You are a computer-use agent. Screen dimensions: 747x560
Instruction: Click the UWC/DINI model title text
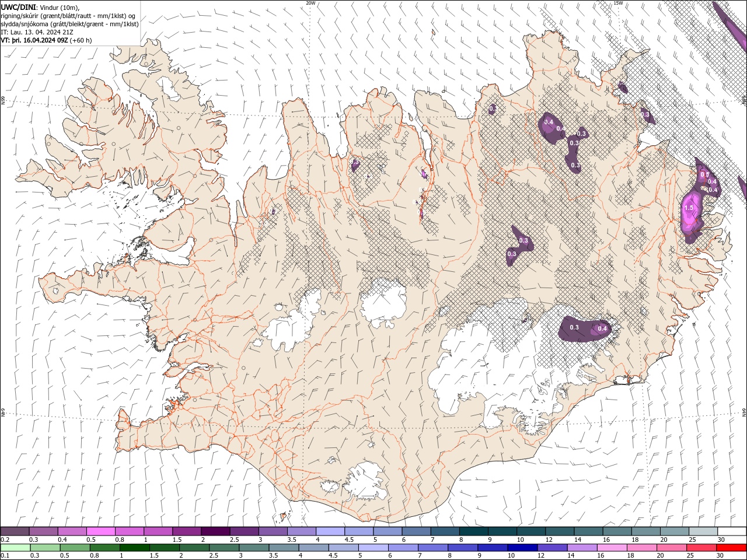click(18, 6)
